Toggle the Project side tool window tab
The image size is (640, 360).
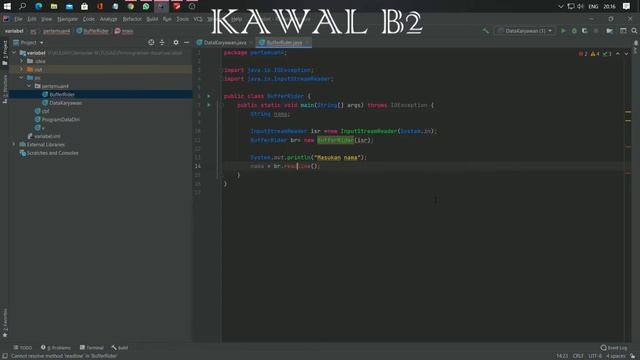[5, 53]
